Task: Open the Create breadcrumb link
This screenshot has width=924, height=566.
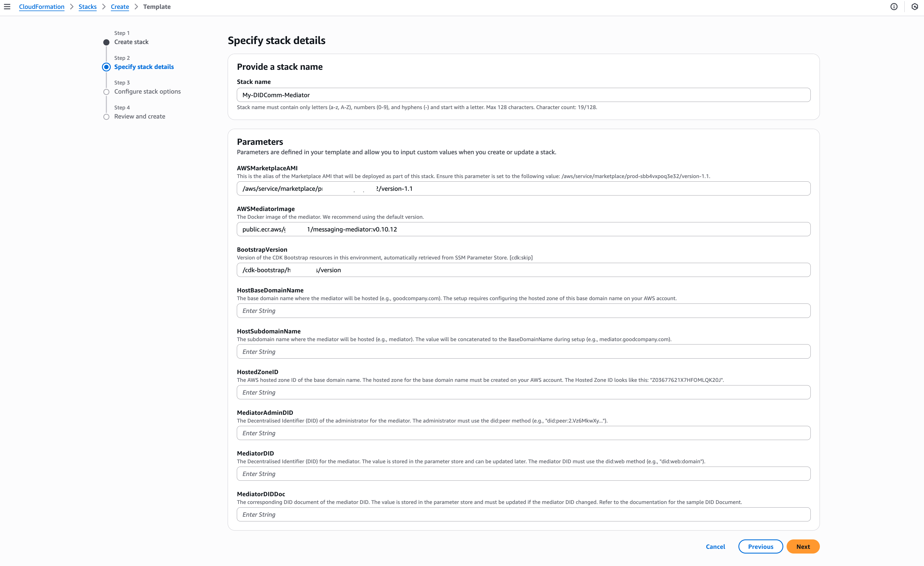Action: click(120, 7)
